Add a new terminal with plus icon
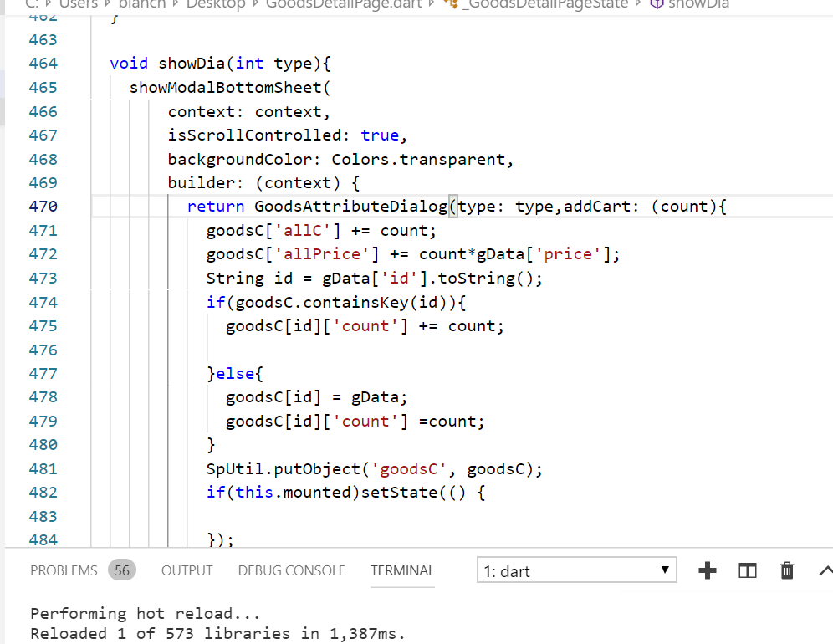Screen dimensions: 833x644 point(707,570)
